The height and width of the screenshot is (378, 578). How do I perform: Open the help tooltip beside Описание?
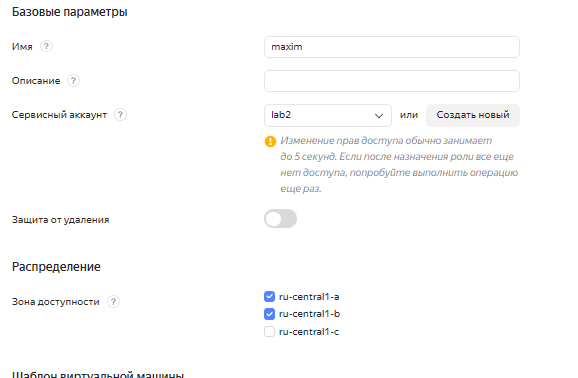pos(73,80)
